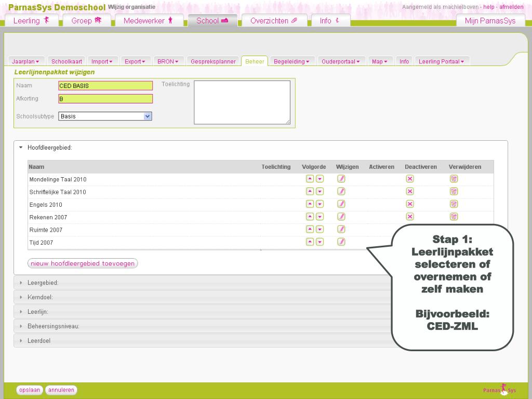This screenshot has width=532, height=399.
Task: Delete the Engels 2010 entry
Action: coord(454,204)
